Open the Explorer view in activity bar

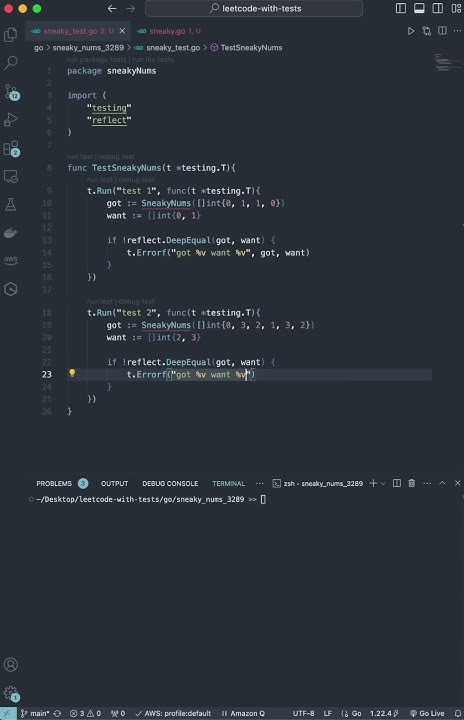11,34
